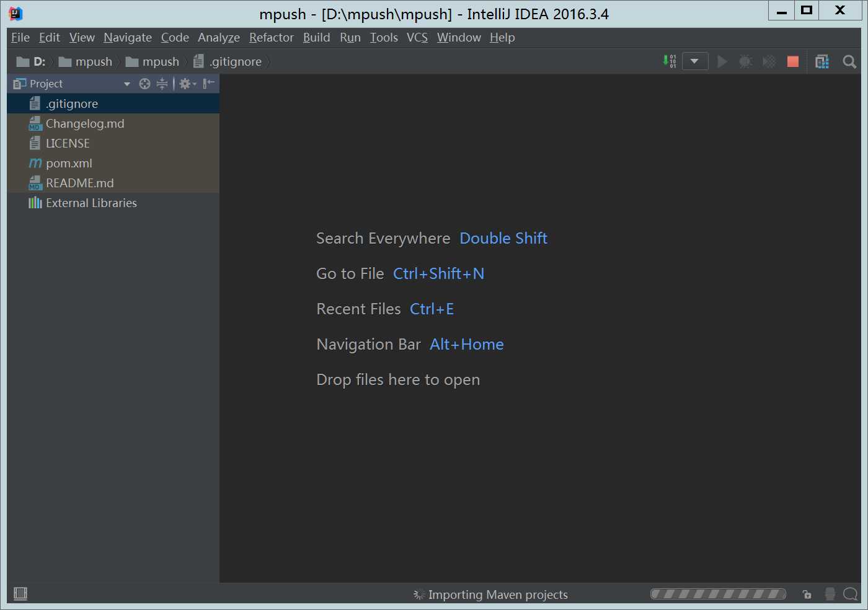Viewport: 868px width, 610px height.
Task: Open the Navigate menu
Action: click(x=128, y=37)
